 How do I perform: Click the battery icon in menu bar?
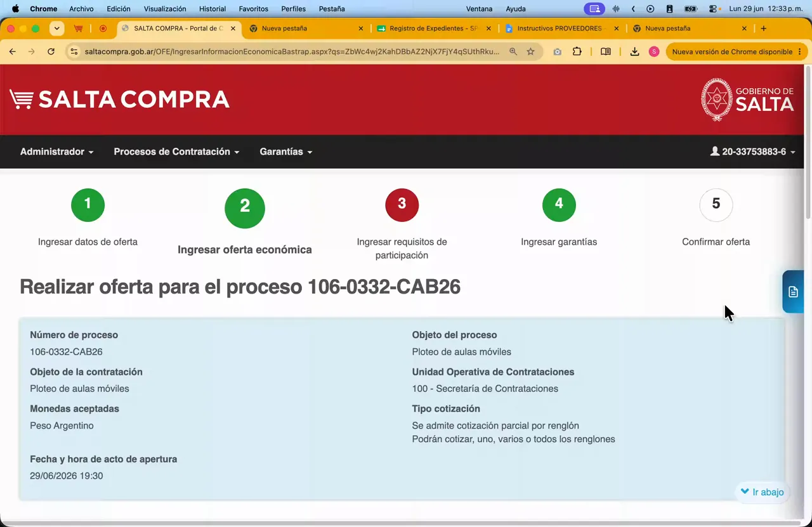pos(691,9)
